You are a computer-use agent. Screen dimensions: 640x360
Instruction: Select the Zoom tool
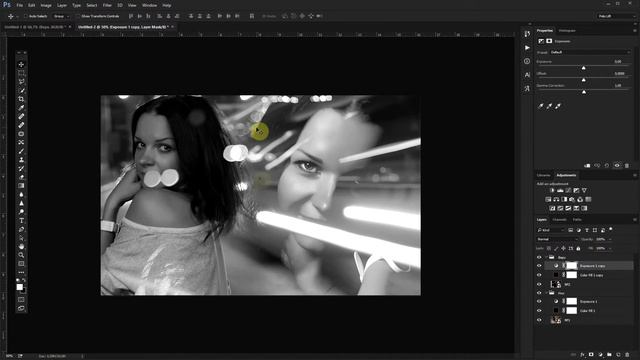pyautogui.click(x=21, y=255)
